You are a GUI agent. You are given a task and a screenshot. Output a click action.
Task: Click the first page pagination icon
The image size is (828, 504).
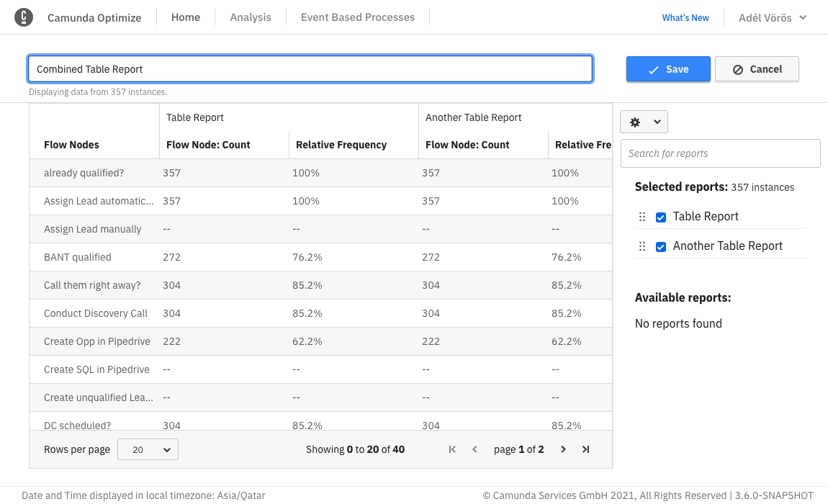click(452, 449)
